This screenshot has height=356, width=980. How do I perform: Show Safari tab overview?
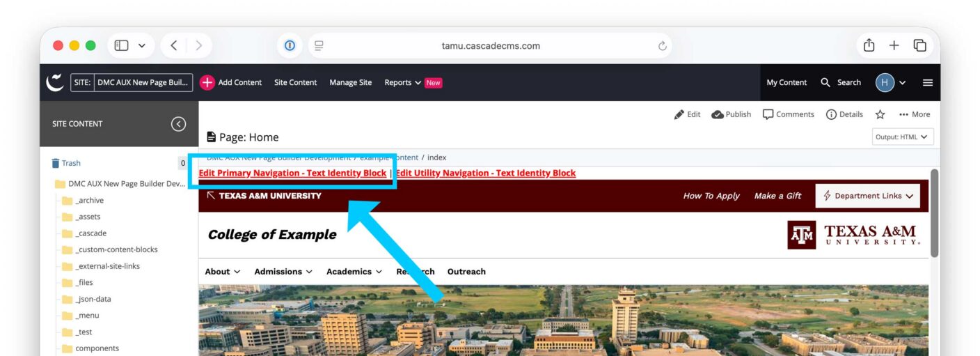(x=919, y=45)
